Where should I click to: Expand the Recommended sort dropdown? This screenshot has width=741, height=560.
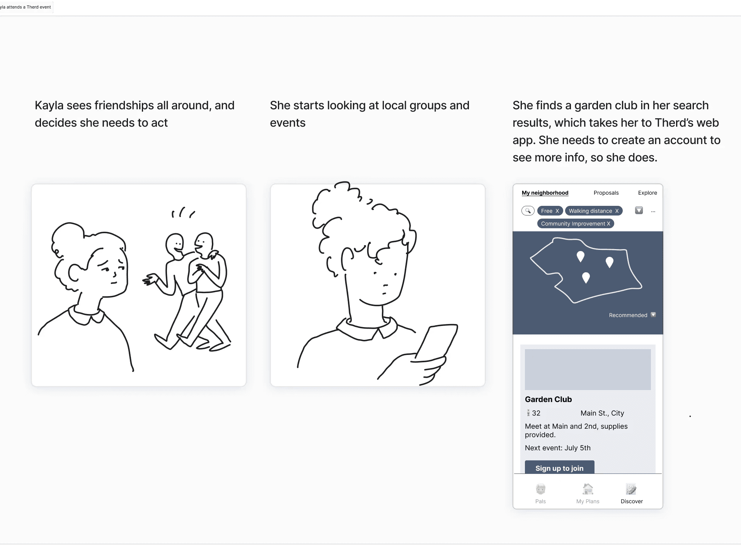(632, 315)
